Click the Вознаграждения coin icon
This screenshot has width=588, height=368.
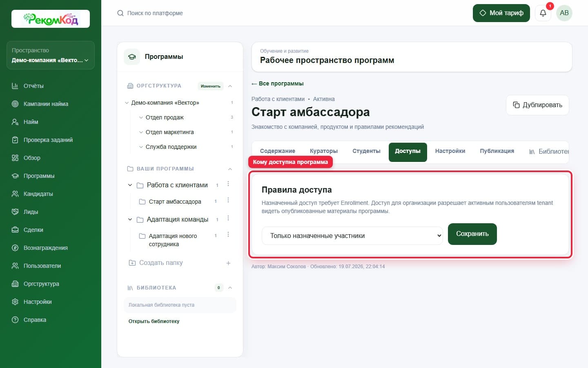coord(15,248)
